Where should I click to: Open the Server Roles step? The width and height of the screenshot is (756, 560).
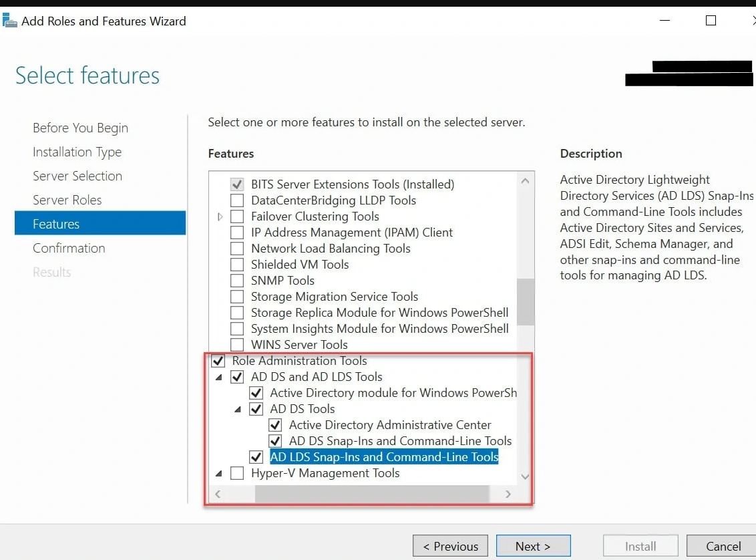click(67, 200)
